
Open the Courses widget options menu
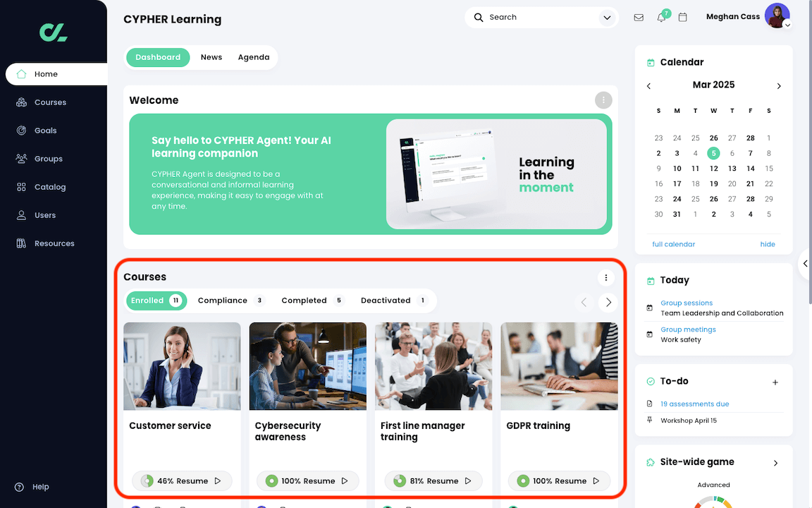point(606,277)
